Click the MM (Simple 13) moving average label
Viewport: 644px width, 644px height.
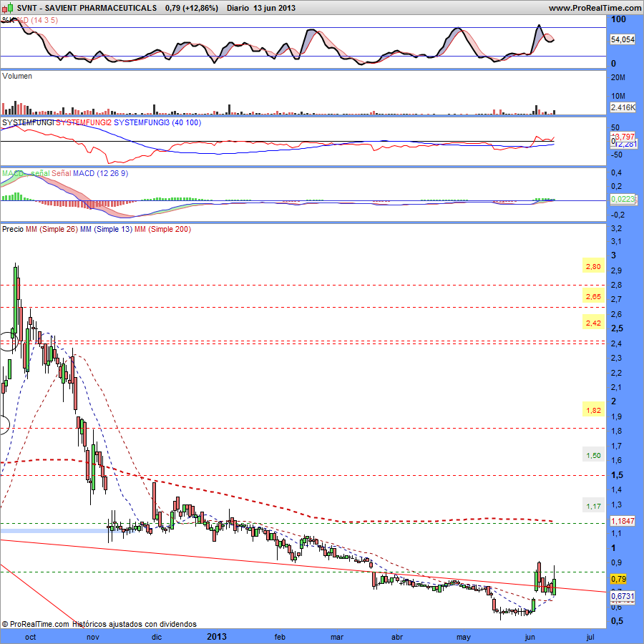click(107, 229)
